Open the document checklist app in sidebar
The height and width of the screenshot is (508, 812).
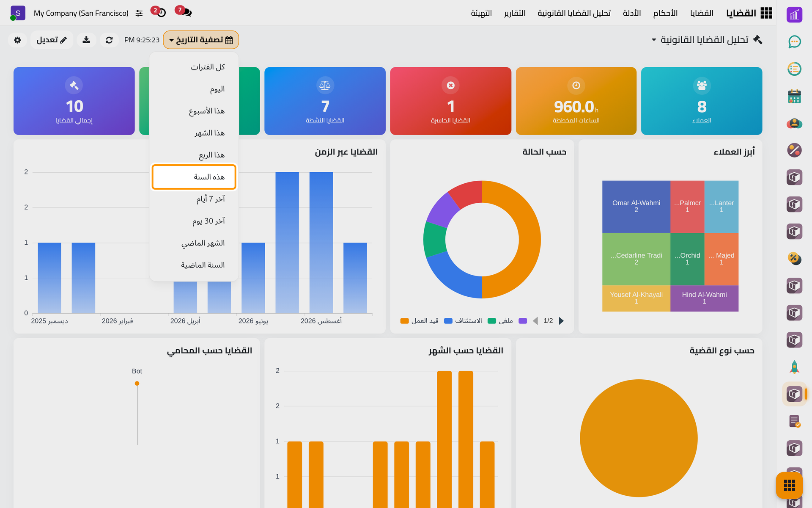tap(794, 421)
